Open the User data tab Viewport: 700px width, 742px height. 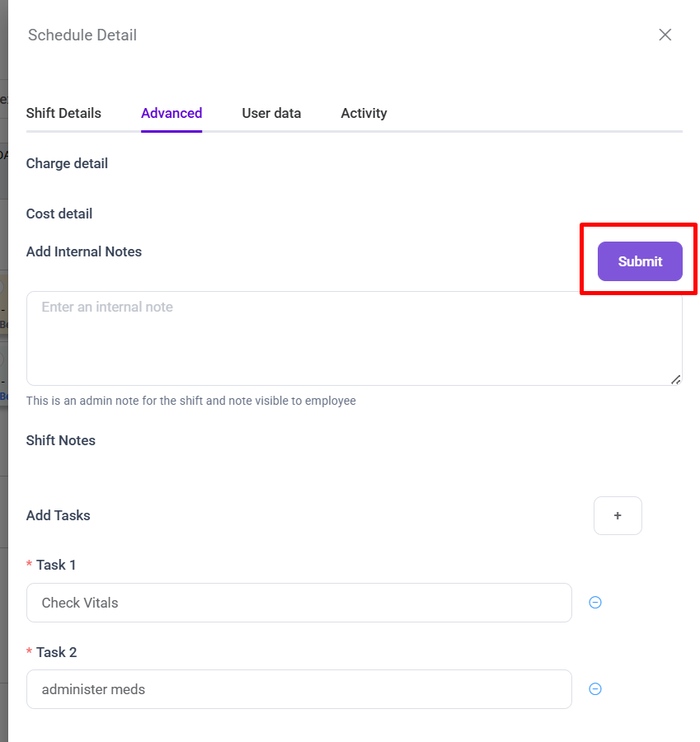(x=271, y=113)
